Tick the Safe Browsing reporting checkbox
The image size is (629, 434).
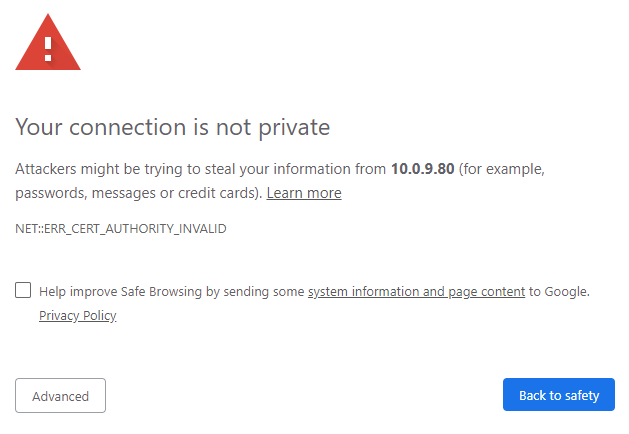tap(23, 290)
